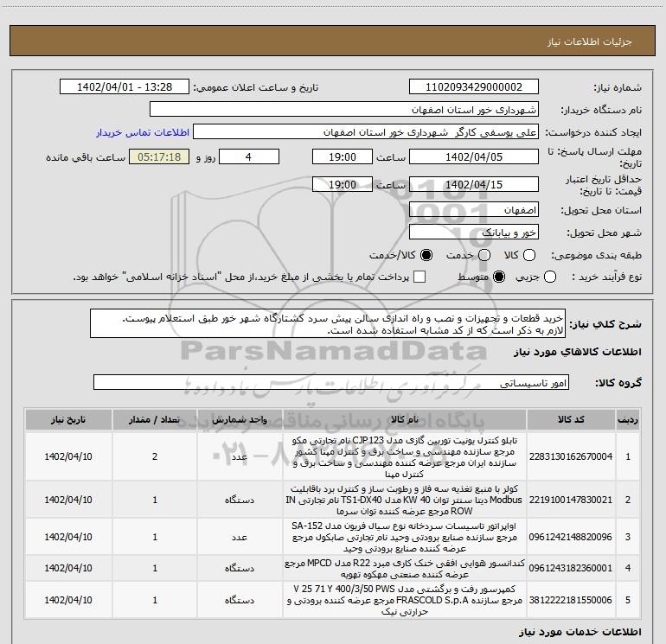666x644 pixels.
Task: Click need date 1402/04/10 in row 5
Action: (68, 600)
